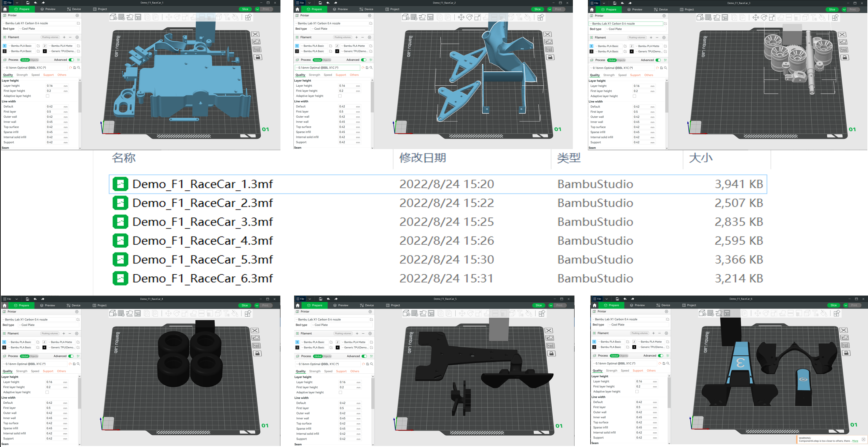
Task: Click printer settings gear in Demo_F1_RaceCar_5 window
Action: (370, 312)
